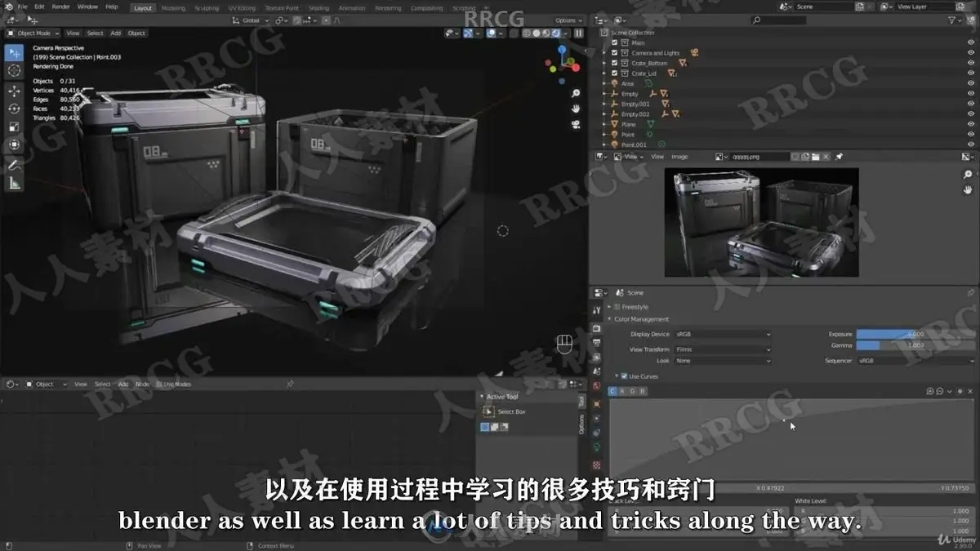Image resolution: width=980 pixels, height=551 pixels.
Task: Zoom out the curve widget
Action: (x=941, y=391)
